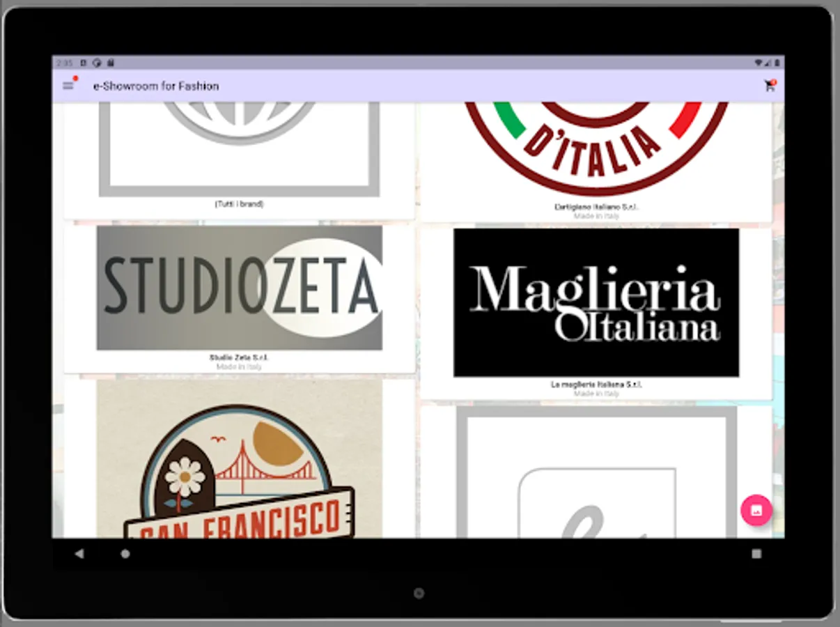The height and width of the screenshot is (627, 840).
Task: Open the Maglieria Italiana brand logo
Action: (x=596, y=302)
